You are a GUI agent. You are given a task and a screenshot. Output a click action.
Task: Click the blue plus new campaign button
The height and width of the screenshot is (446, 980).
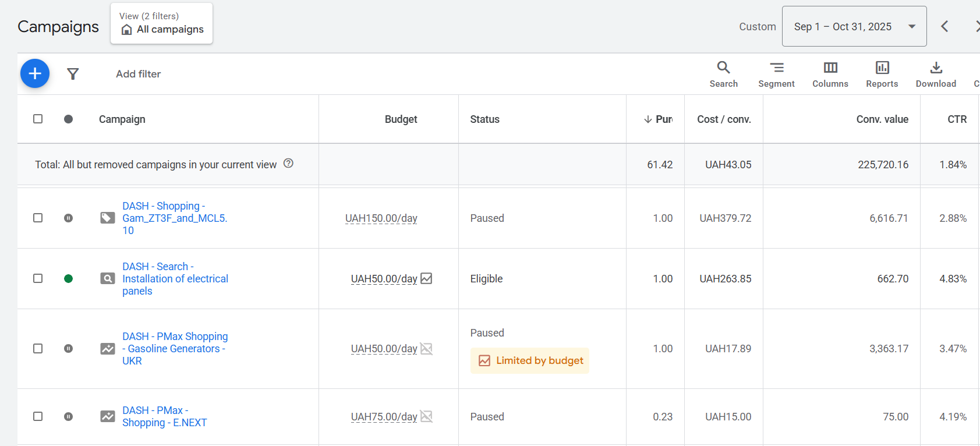35,73
